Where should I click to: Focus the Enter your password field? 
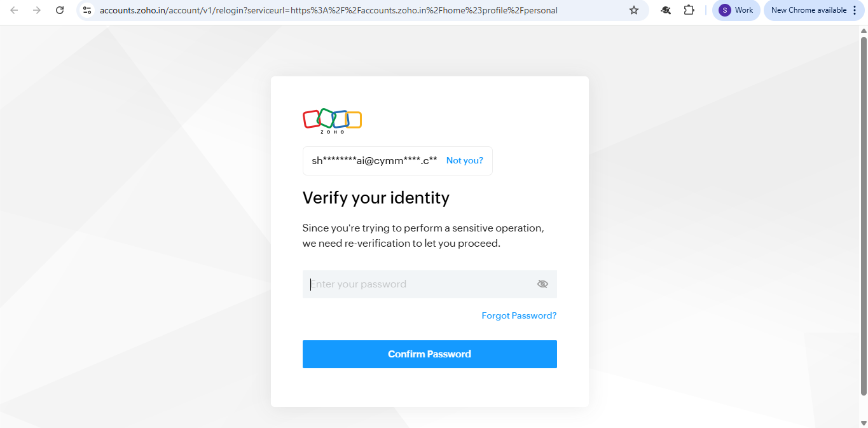[430, 284]
